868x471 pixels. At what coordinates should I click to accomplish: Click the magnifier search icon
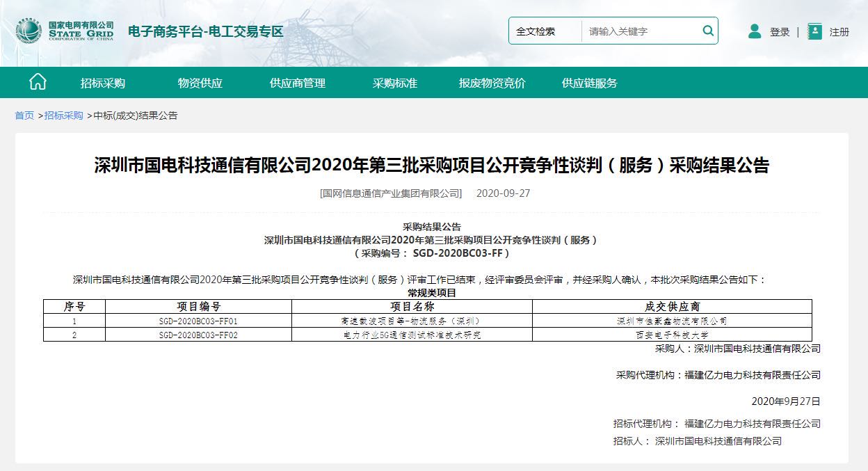tap(708, 31)
